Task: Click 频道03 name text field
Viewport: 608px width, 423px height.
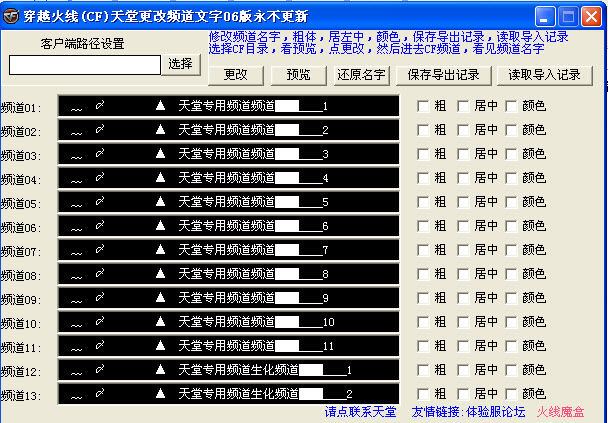Action: tap(228, 154)
